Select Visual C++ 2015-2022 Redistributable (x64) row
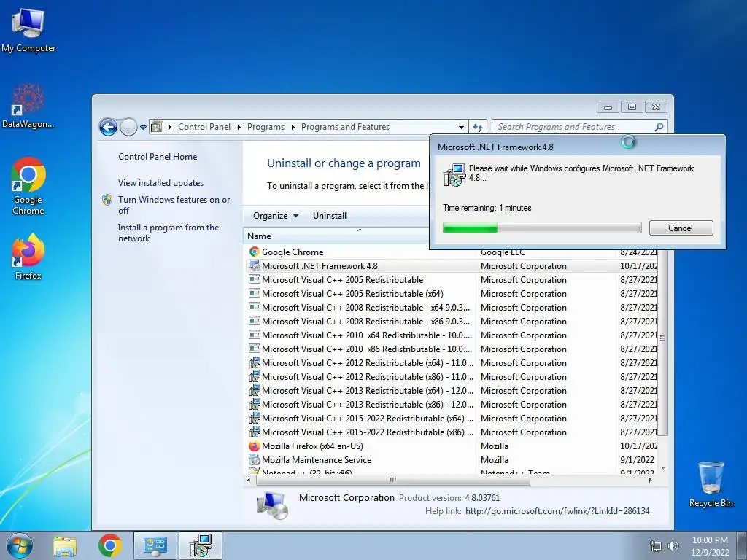747x560 pixels. 452,418
